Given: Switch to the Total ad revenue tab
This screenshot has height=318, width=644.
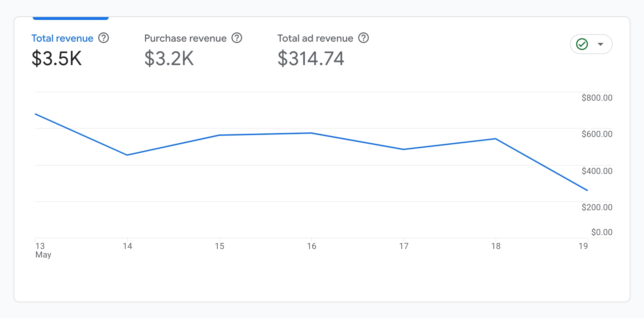Looking at the screenshot, I should [x=315, y=38].
